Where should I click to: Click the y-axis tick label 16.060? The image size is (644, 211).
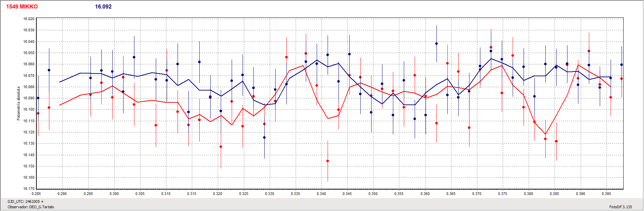[29, 64]
